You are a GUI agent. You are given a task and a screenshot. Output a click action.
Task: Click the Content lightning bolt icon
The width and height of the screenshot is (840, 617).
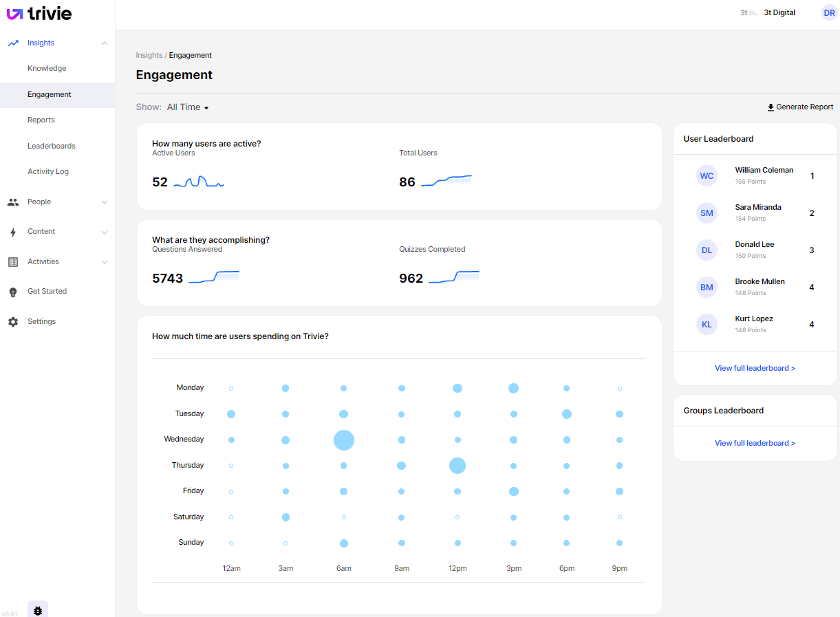coord(13,232)
